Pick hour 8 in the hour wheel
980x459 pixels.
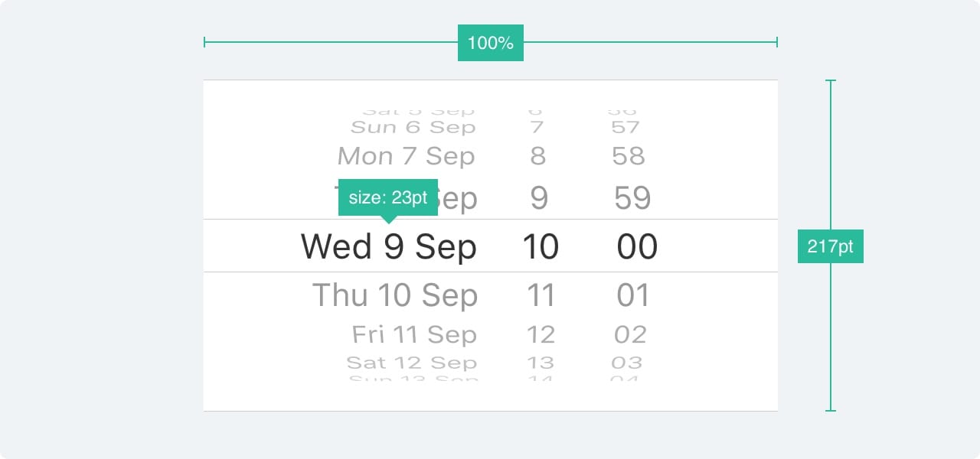point(538,156)
